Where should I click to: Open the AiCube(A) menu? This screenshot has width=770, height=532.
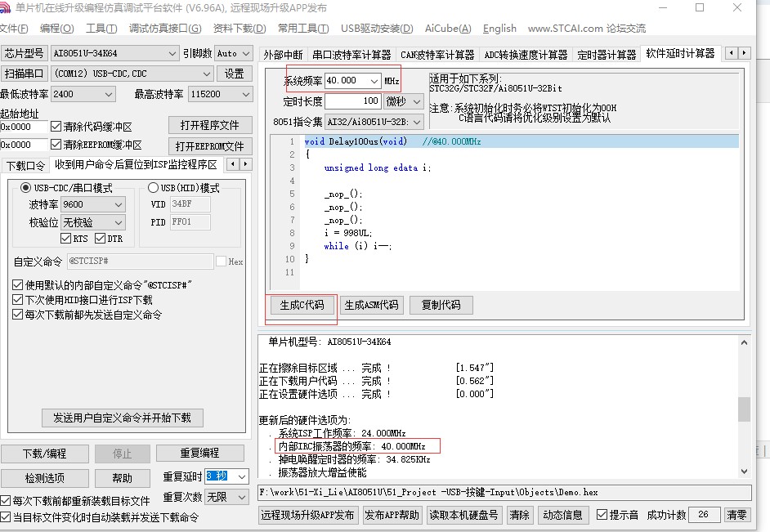point(448,29)
